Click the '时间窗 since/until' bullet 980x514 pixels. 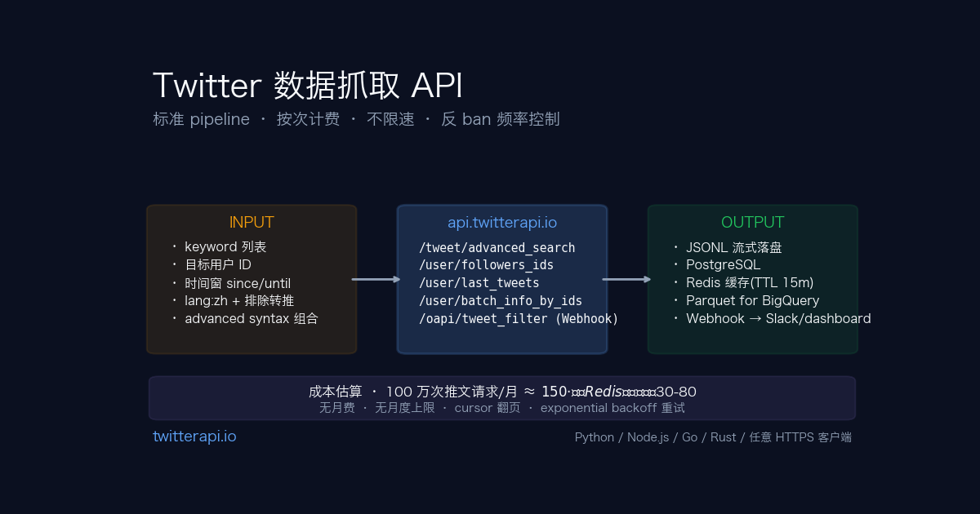[x=231, y=283]
